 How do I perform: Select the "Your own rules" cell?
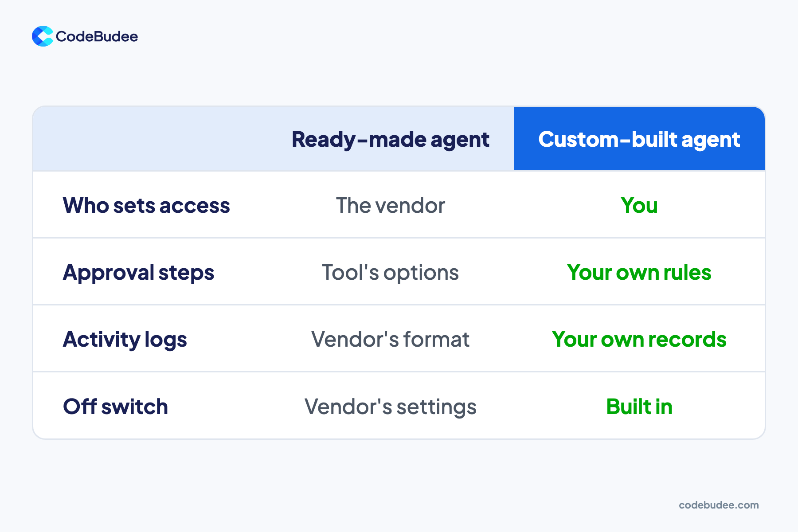[x=639, y=272]
